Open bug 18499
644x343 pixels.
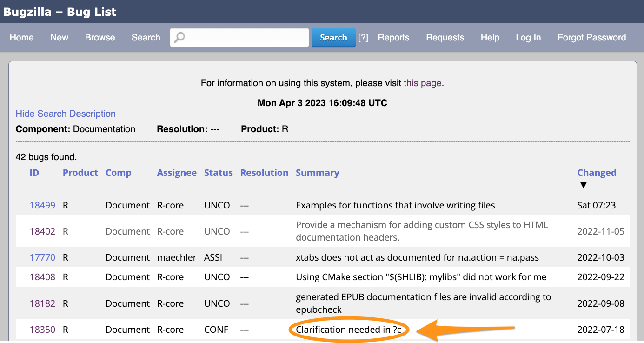[x=42, y=205]
